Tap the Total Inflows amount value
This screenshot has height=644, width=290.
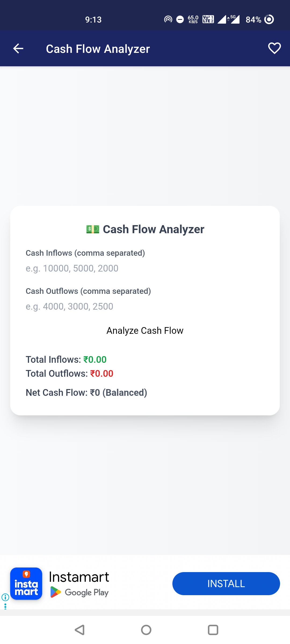tap(95, 360)
